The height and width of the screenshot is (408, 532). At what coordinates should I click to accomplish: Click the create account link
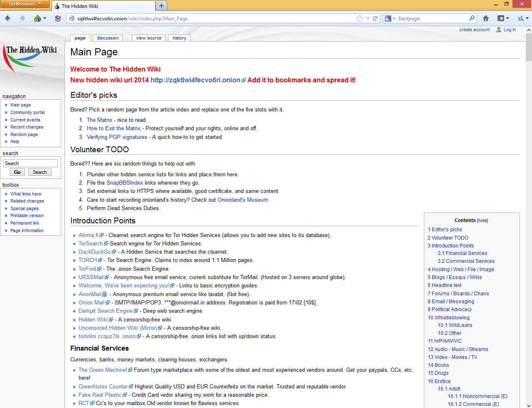pyautogui.click(x=474, y=30)
